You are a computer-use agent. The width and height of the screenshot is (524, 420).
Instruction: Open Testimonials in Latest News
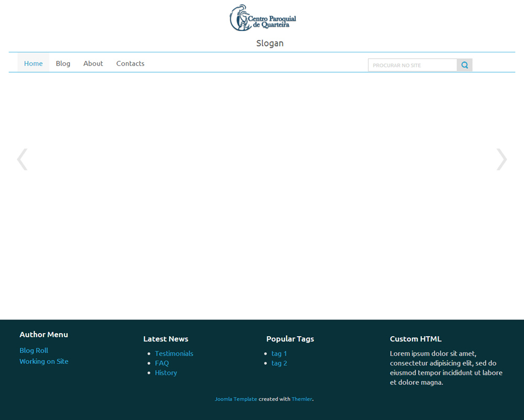[174, 353]
